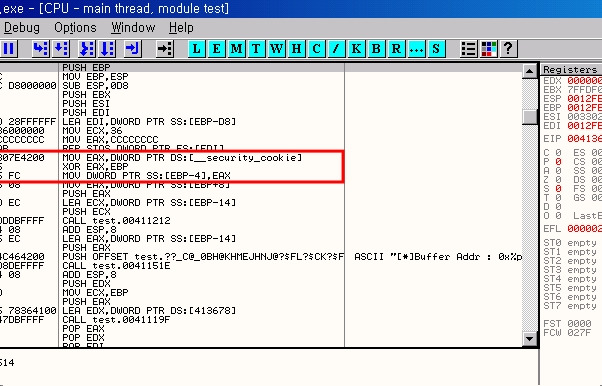Open Source window with S button
This screenshot has width=602, height=386.
pos(436,49)
